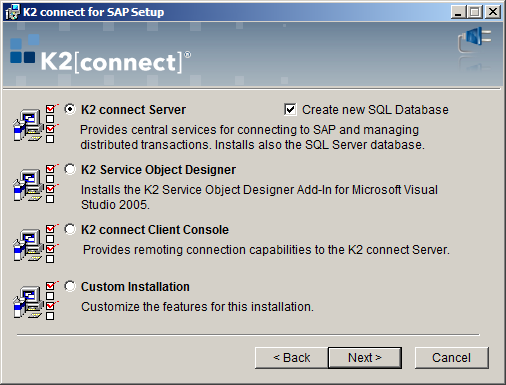Click the Custom Installation setup icon

[x=35, y=300]
